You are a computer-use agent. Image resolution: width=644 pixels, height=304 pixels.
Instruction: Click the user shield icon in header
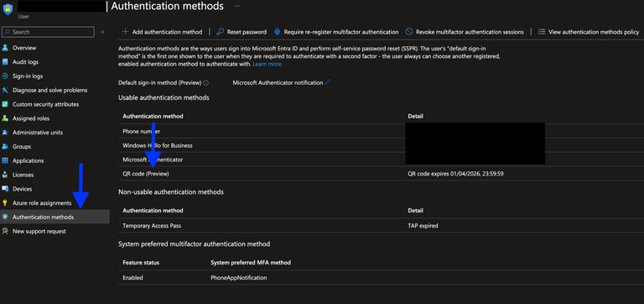point(8,8)
